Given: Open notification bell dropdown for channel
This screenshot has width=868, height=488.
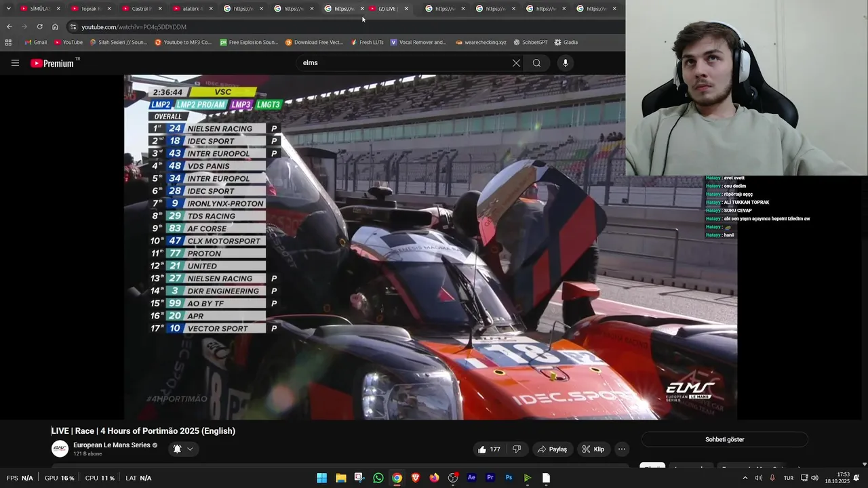Looking at the screenshot, I should 183,449.
